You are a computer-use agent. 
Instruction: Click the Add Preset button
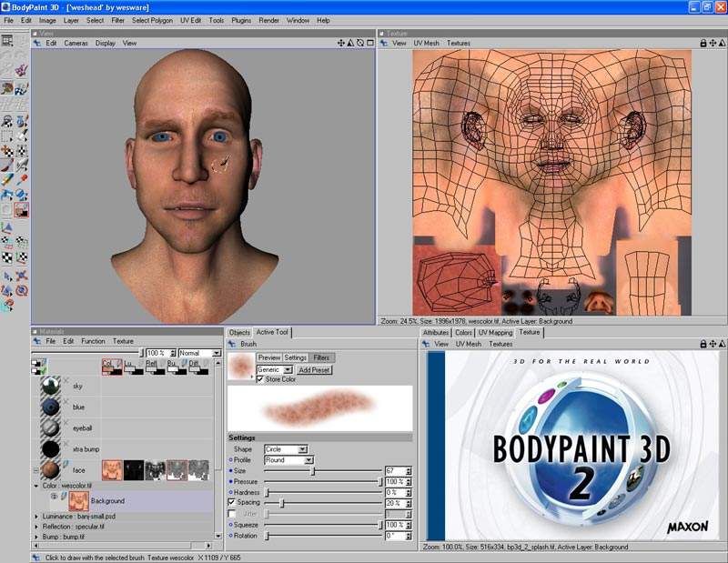point(314,370)
